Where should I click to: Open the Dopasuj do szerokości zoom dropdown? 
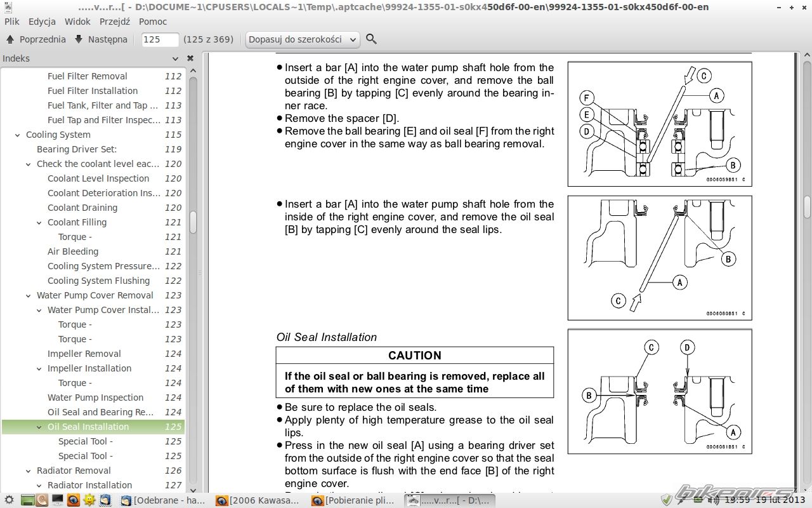click(303, 39)
